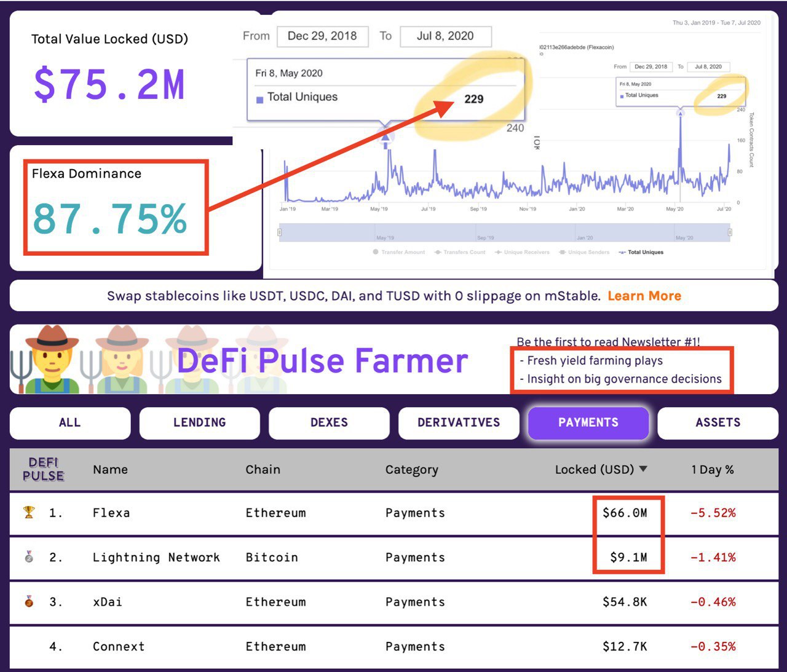
Task: Click the DeFi Pulse logo in table header
Action: pos(44,469)
